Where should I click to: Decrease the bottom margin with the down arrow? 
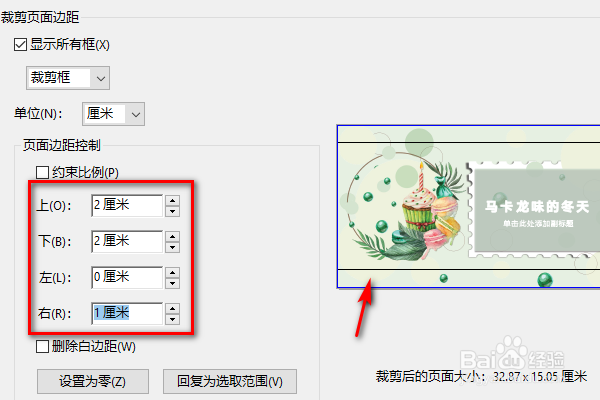tap(173, 247)
